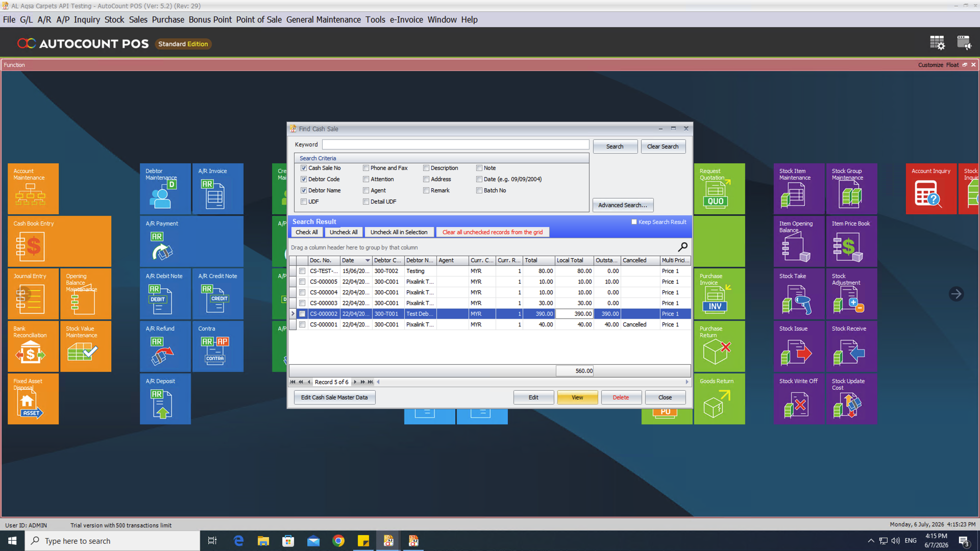Tick the Remark search criterion
The image size is (980, 551).
coord(426,190)
